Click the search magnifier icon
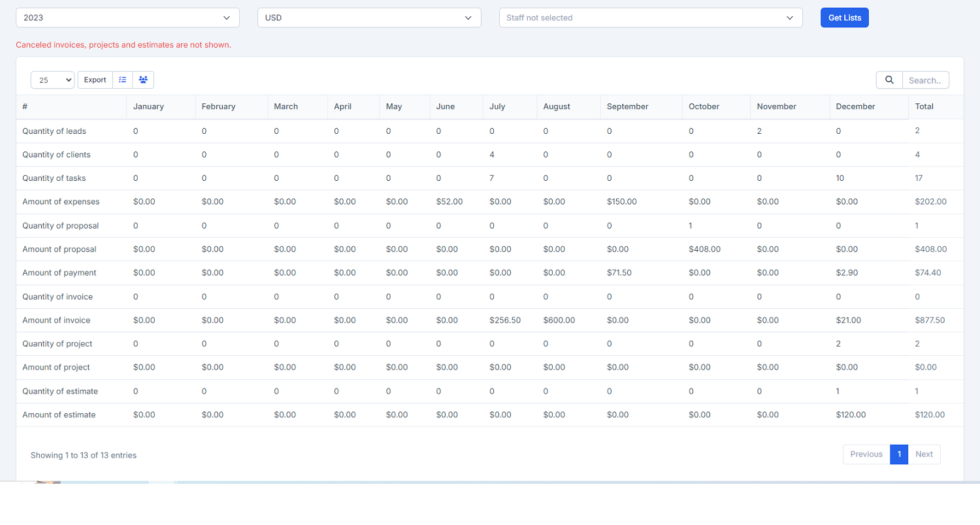Image resolution: width=980 pixels, height=525 pixels. [889, 80]
